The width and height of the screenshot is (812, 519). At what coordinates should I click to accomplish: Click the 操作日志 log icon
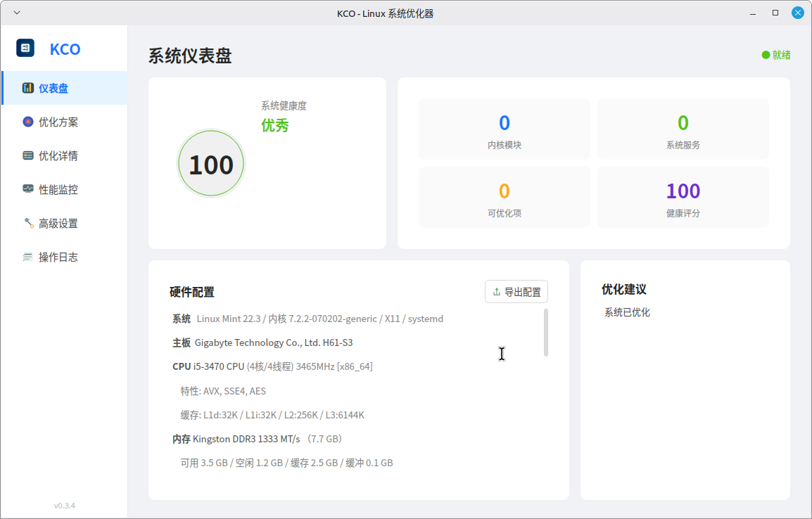point(28,257)
